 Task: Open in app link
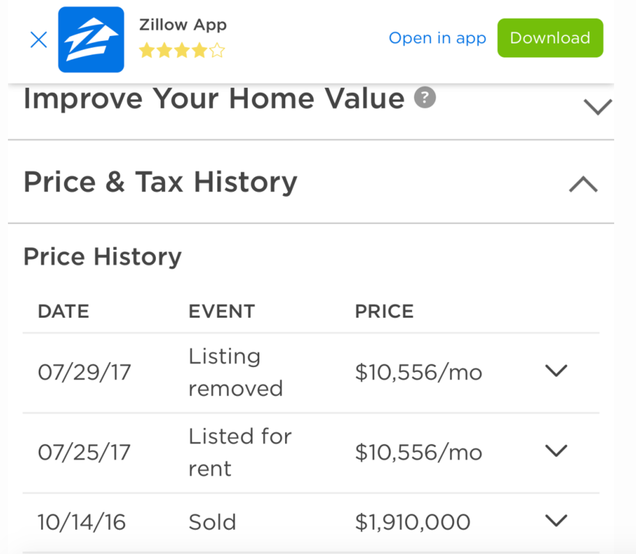437,38
